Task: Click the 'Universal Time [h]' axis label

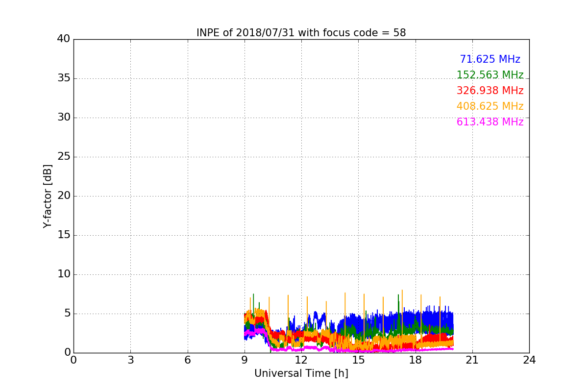Action: 301,373
